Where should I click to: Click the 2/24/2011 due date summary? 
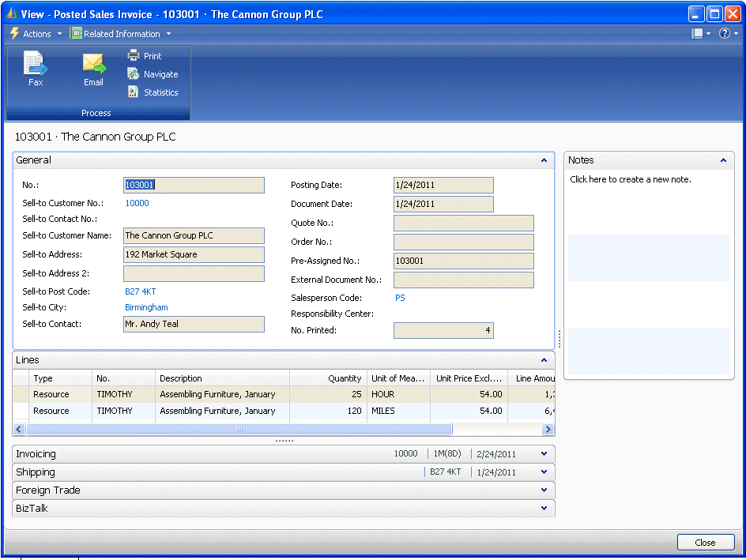(x=496, y=454)
